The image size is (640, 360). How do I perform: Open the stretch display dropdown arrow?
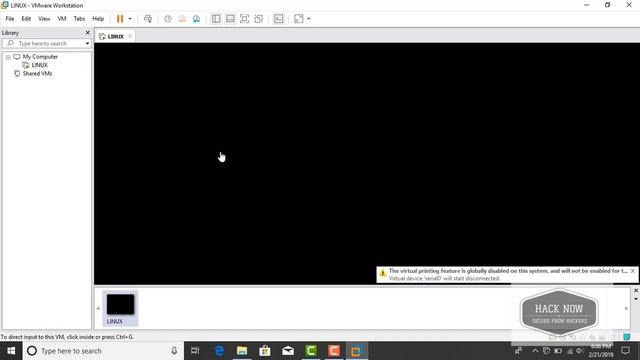(x=309, y=19)
